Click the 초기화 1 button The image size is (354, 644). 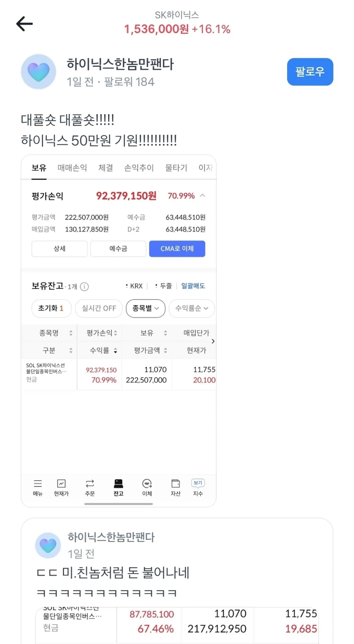(51, 308)
